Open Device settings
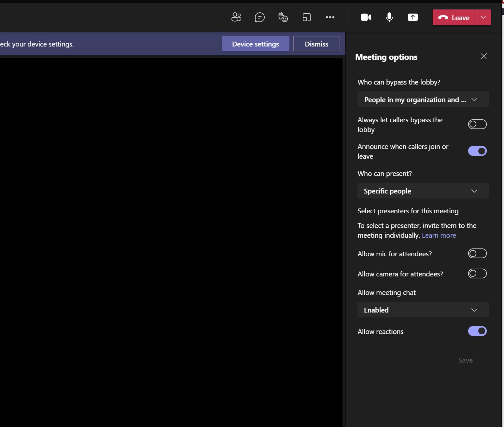The image size is (504, 427). tap(256, 44)
